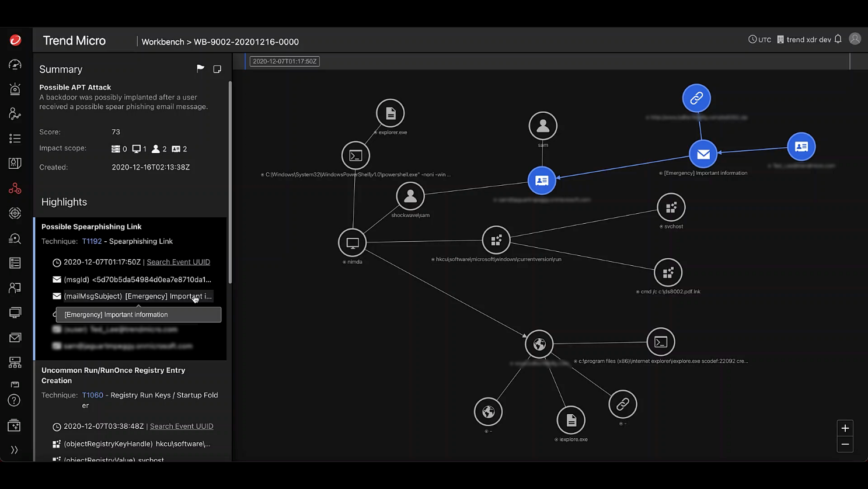
Task: Select the iexplore.exe command line node
Action: click(x=661, y=342)
